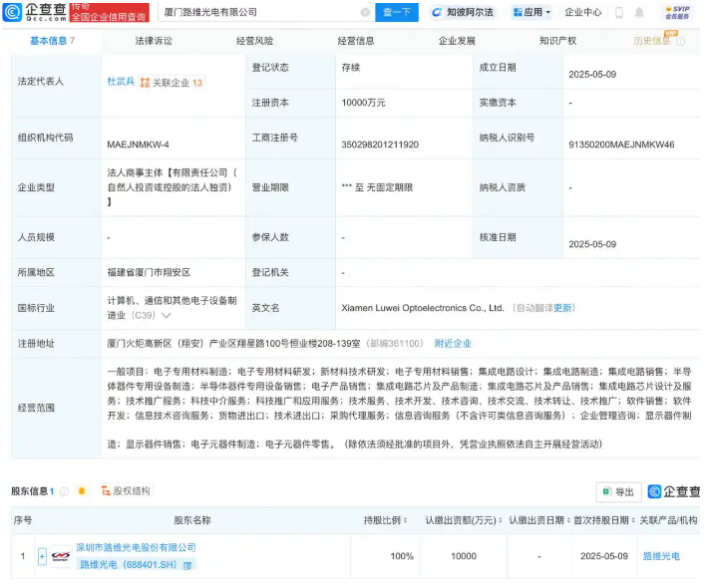Switch to 基本信息 tab
The image size is (705, 588).
pos(52,41)
